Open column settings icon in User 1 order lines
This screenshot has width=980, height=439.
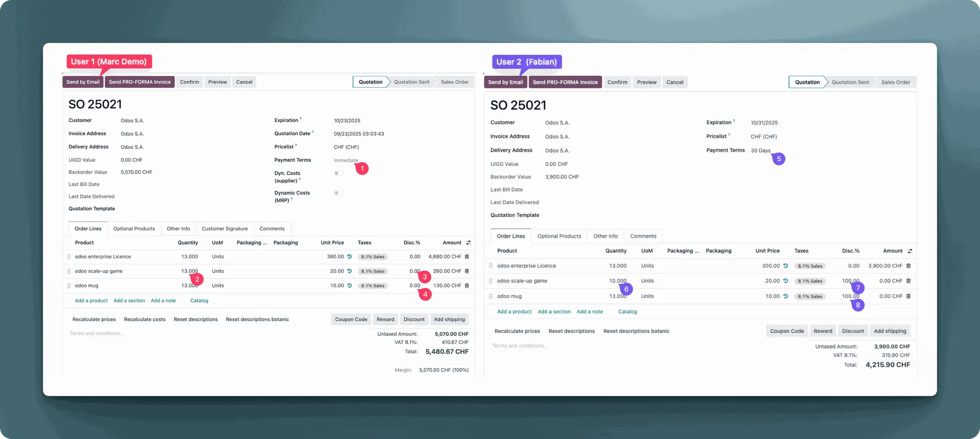[x=468, y=243]
